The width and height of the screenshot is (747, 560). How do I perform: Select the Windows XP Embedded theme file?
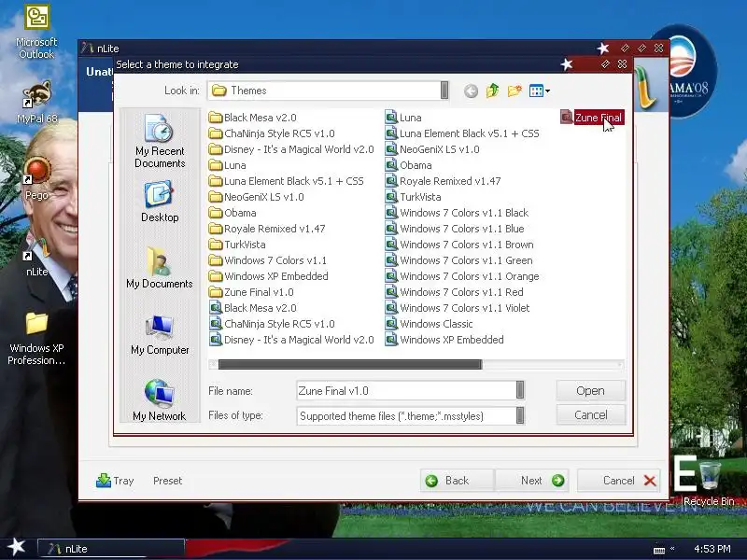tap(444, 340)
